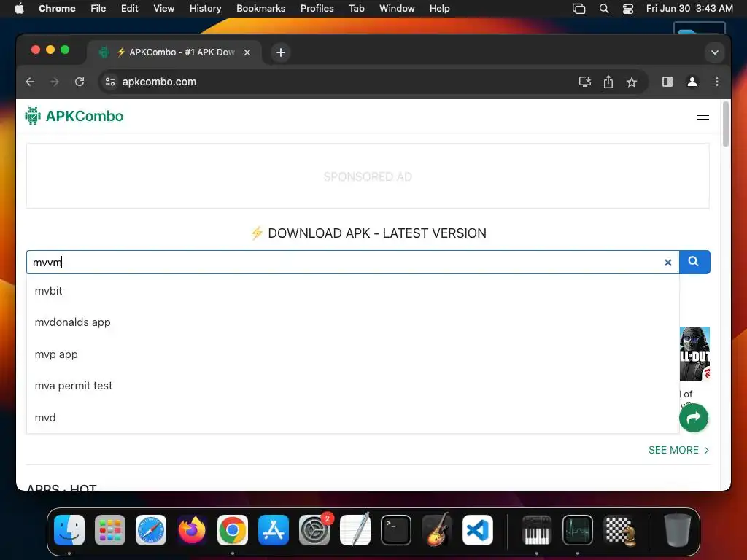Viewport: 747px width, 560px height.
Task: Open the View menu
Action: pos(163,9)
